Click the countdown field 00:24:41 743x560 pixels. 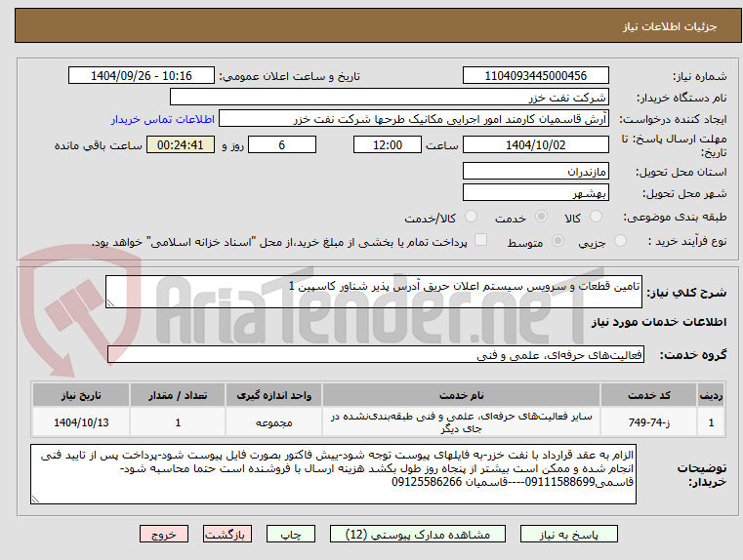[180, 144]
